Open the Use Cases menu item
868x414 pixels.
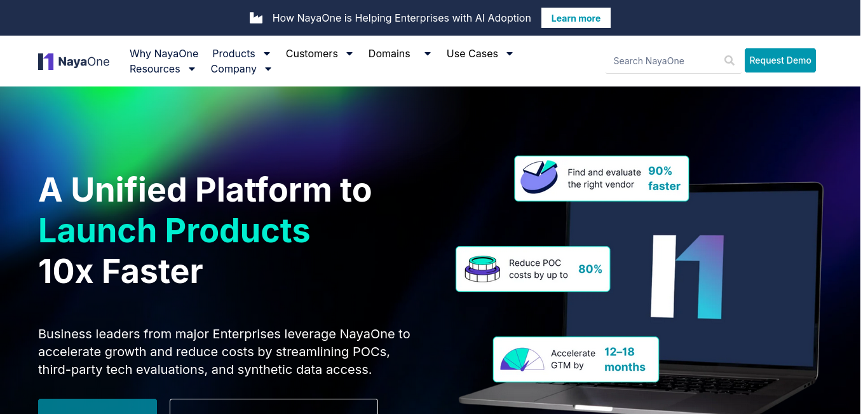[x=472, y=53]
